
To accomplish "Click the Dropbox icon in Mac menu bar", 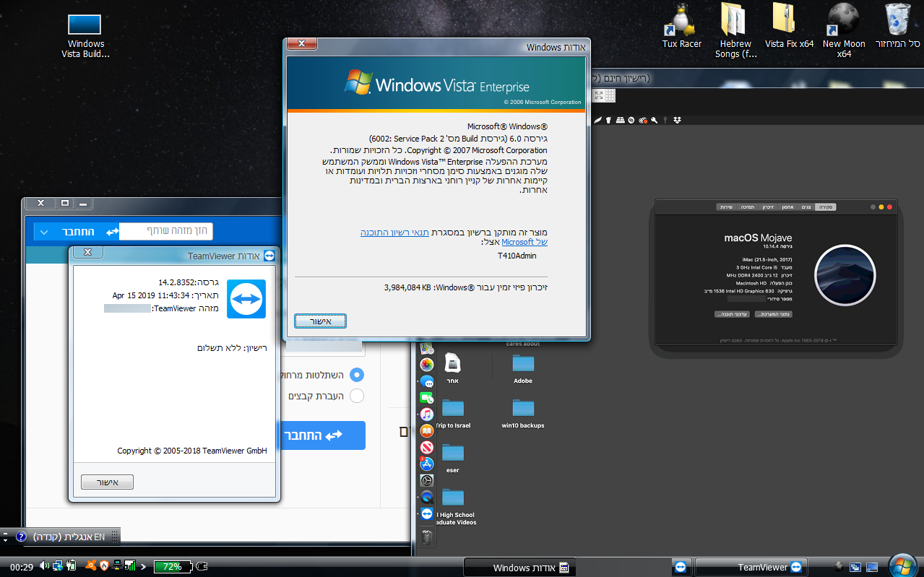I will pyautogui.click(x=677, y=119).
